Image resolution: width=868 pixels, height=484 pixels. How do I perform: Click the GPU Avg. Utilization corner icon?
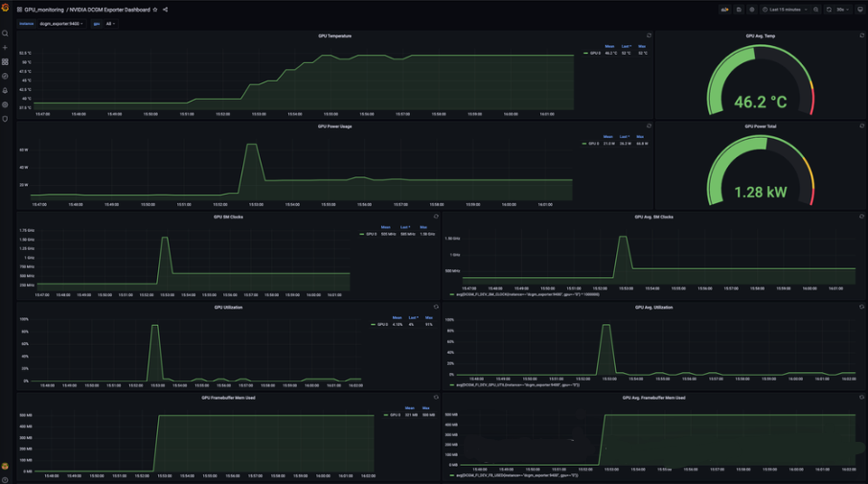point(862,307)
